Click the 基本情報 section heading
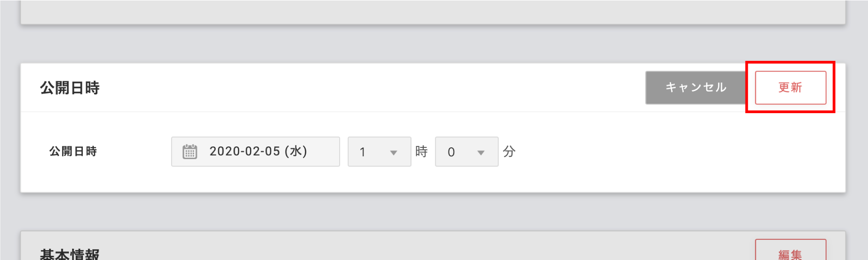This screenshot has width=868, height=260. [70, 254]
